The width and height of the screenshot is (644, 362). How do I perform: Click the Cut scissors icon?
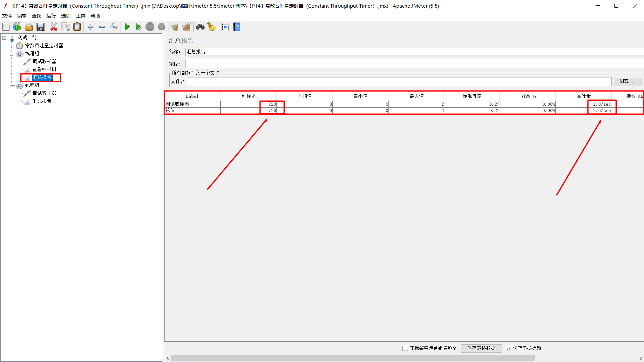tap(54, 27)
